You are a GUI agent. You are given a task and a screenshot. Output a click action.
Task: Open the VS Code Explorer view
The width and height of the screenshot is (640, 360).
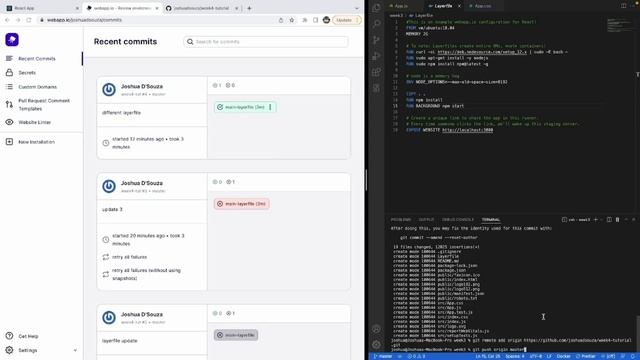[x=376, y=8]
